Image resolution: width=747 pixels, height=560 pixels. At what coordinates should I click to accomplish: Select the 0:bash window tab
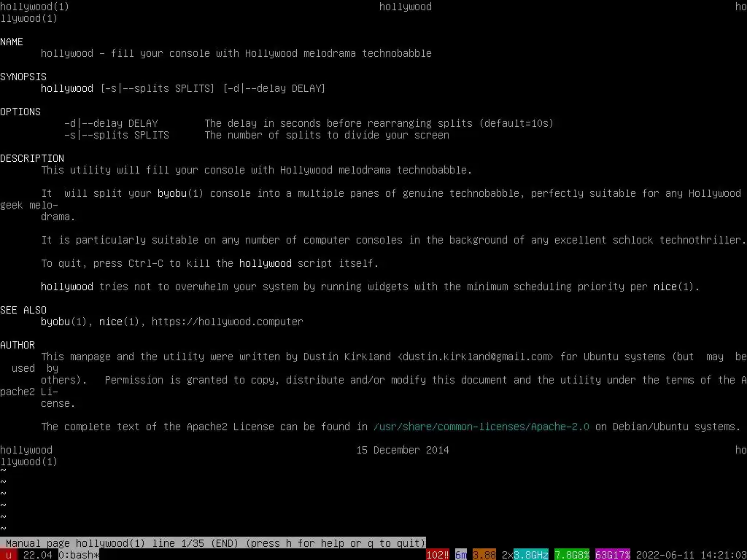coord(79,555)
